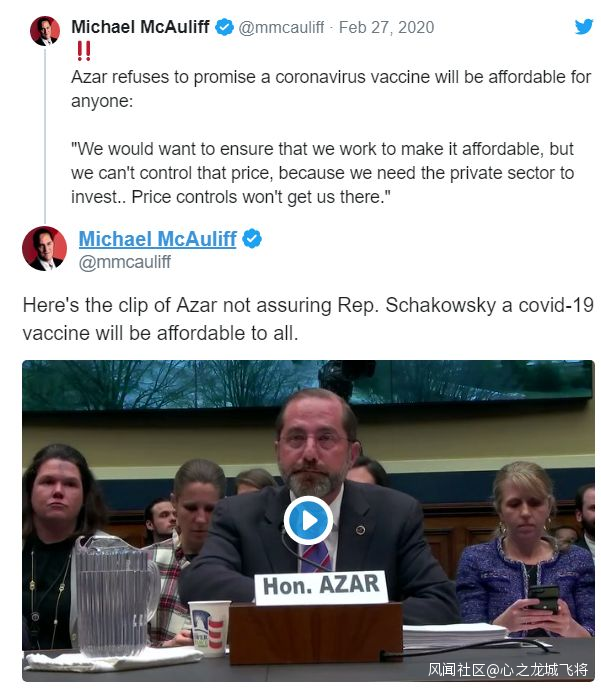Open the underlined Michael McAuliff profile link
The image size is (601, 691).
pyautogui.click(x=157, y=239)
